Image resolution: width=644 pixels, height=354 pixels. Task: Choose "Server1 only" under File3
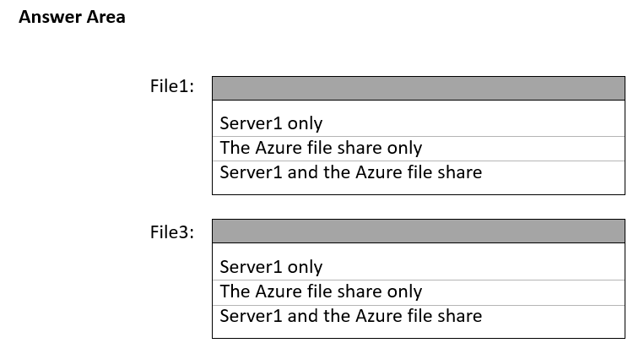point(271,268)
